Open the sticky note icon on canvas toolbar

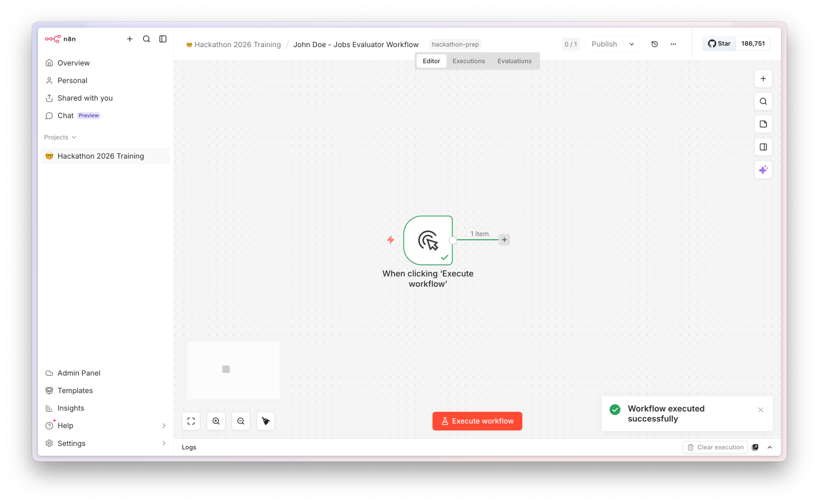coord(763,124)
